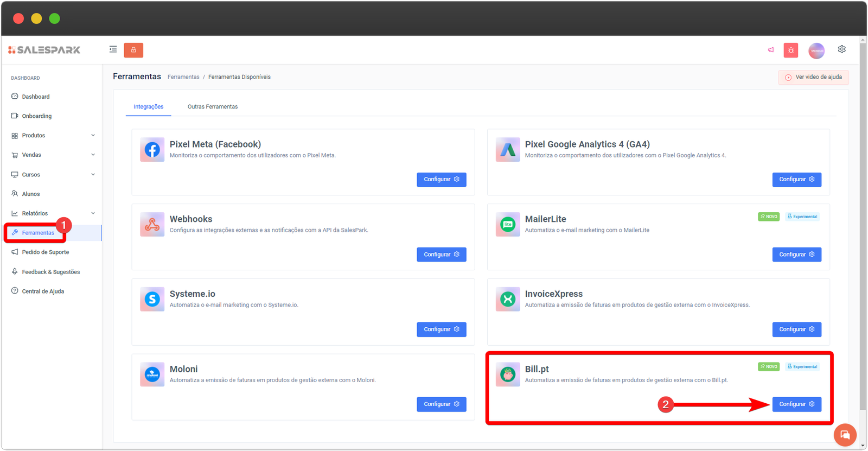The image size is (868, 451).
Task: Click the orange lock icon button
Action: pyautogui.click(x=133, y=50)
